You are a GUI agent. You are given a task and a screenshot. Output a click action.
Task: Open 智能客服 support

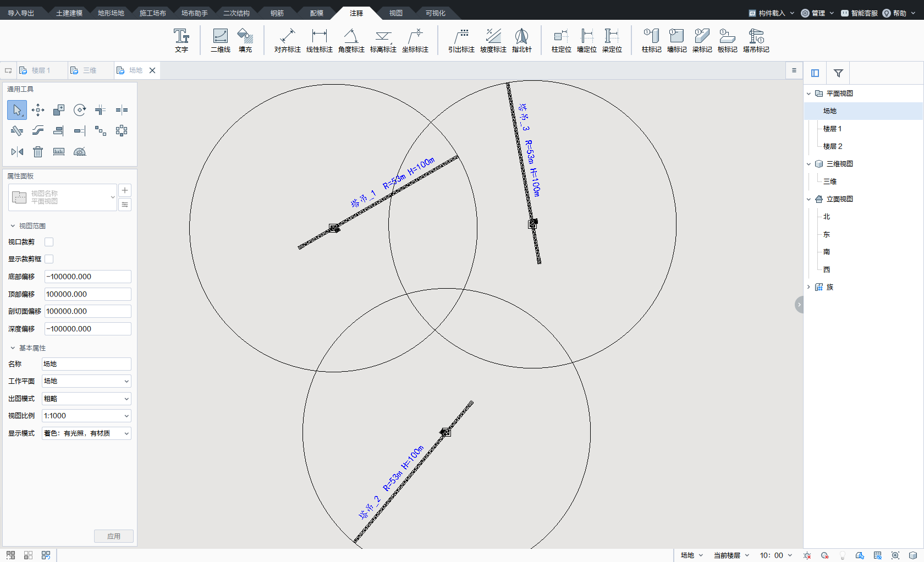pyautogui.click(x=859, y=13)
